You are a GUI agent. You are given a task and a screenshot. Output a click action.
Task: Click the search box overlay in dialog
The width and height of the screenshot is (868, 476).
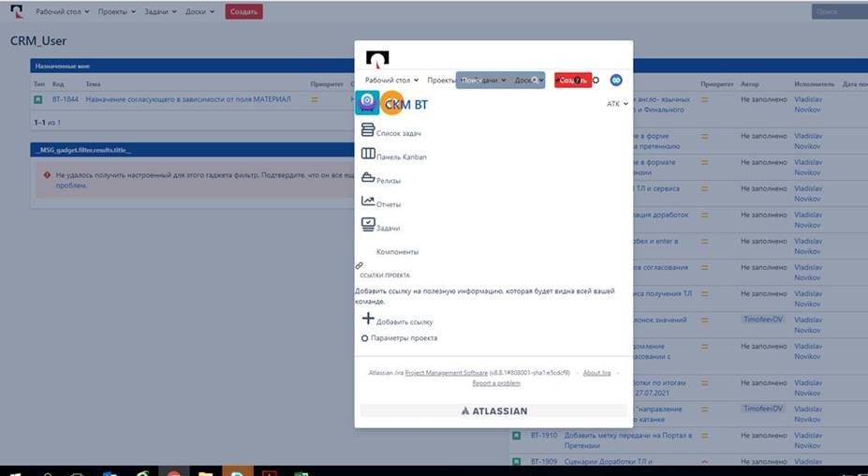[x=500, y=81]
